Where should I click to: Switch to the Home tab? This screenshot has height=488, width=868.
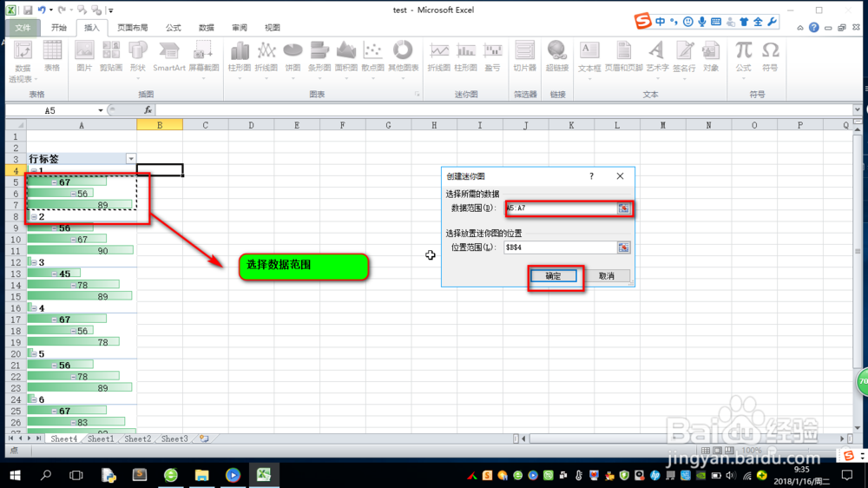[59, 27]
